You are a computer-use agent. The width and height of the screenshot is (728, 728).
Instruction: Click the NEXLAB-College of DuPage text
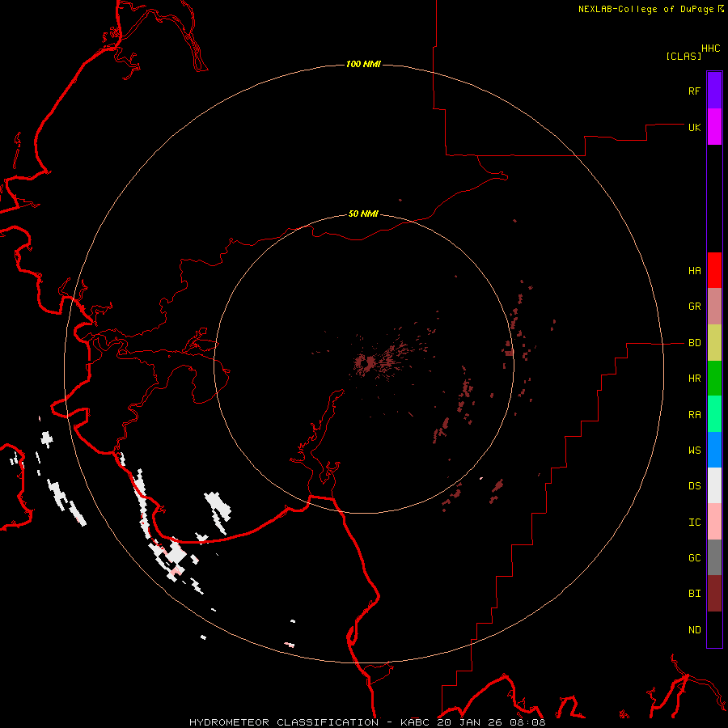[647, 9]
